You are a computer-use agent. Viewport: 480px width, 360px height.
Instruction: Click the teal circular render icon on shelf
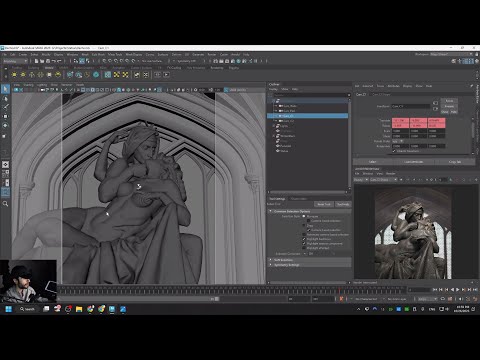click(96, 75)
